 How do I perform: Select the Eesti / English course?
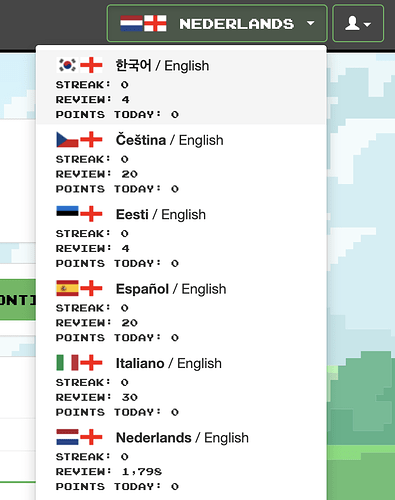click(x=181, y=236)
